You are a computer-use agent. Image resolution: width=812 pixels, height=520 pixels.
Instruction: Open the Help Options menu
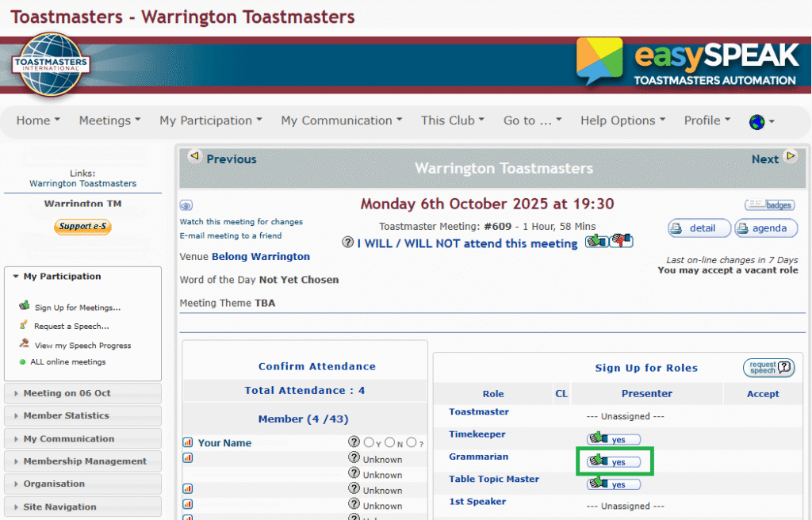coord(622,120)
